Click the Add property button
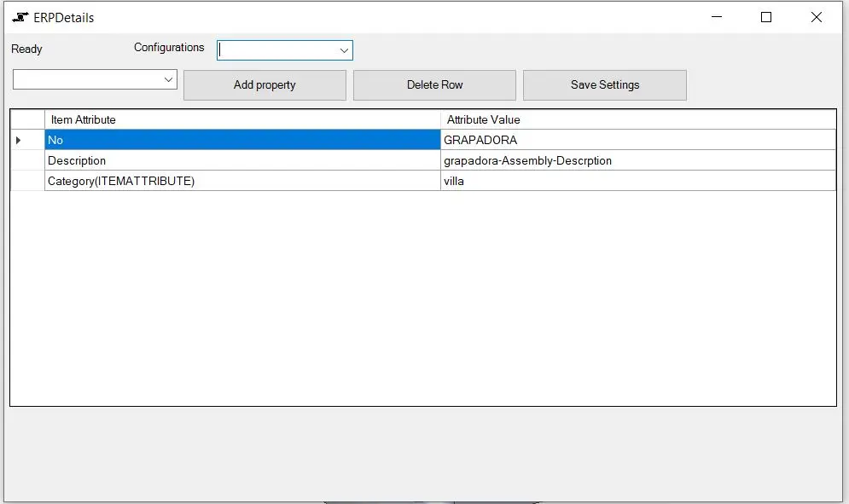 tap(265, 84)
